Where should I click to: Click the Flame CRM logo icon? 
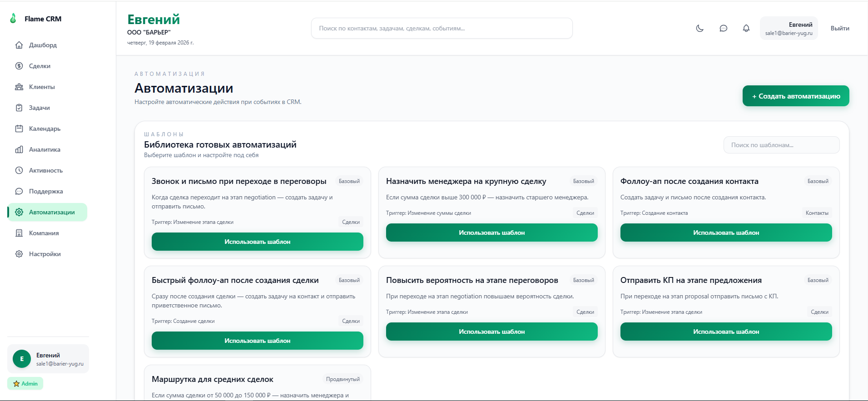[13, 19]
